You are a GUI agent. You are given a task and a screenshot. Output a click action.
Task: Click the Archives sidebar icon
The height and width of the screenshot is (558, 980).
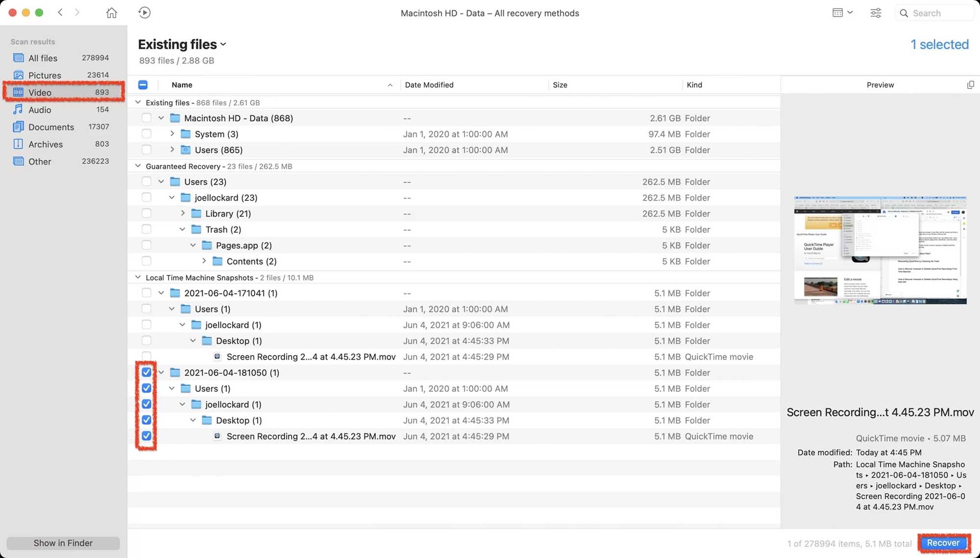[18, 144]
